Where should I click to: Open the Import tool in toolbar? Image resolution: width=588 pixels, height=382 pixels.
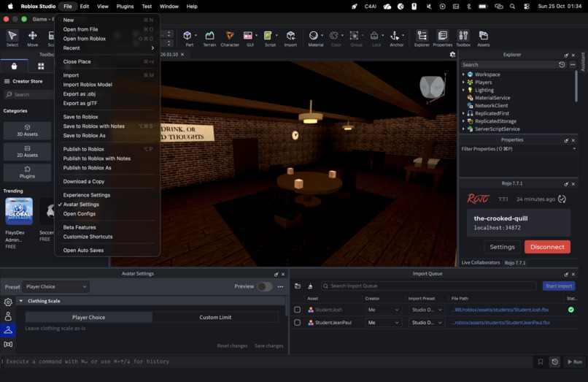tap(290, 38)
